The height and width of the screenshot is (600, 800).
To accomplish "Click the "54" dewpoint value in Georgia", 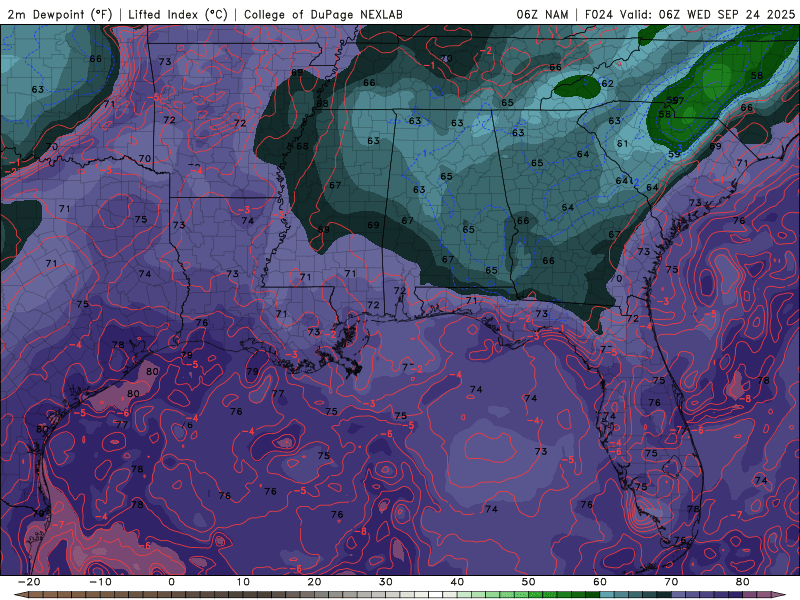I will coord(567,207).
